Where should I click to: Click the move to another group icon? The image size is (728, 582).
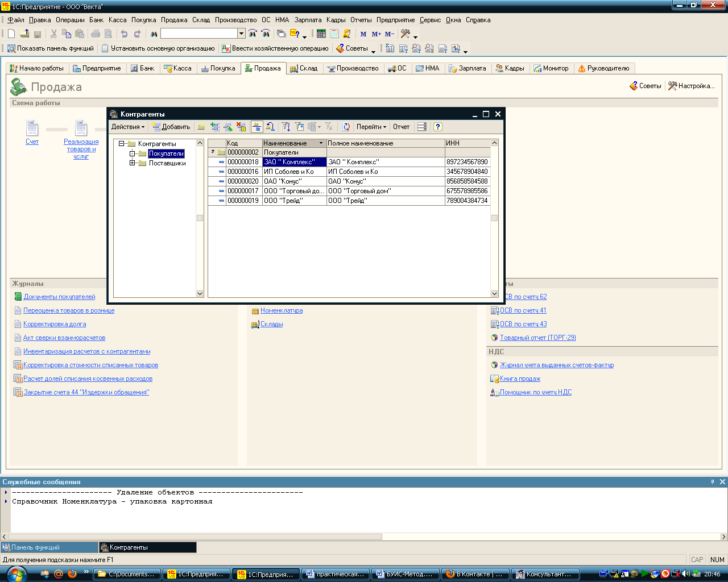click(x=270, y=127)
